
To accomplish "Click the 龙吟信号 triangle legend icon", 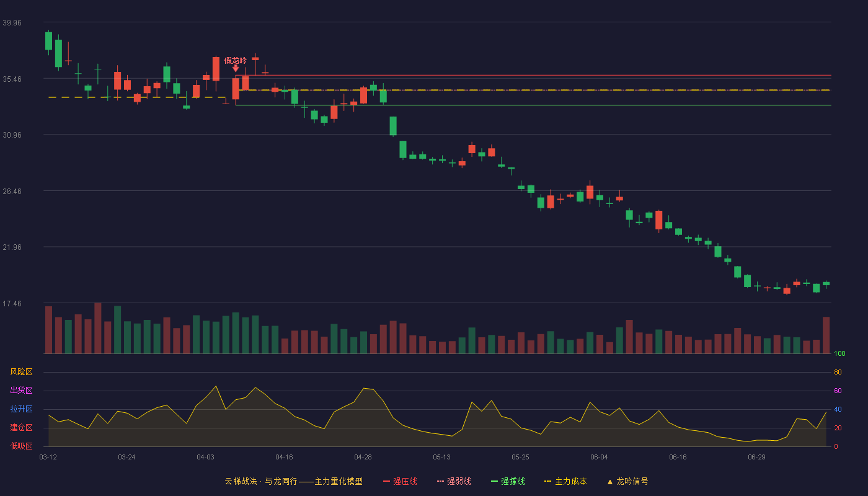I will (610, 482).
